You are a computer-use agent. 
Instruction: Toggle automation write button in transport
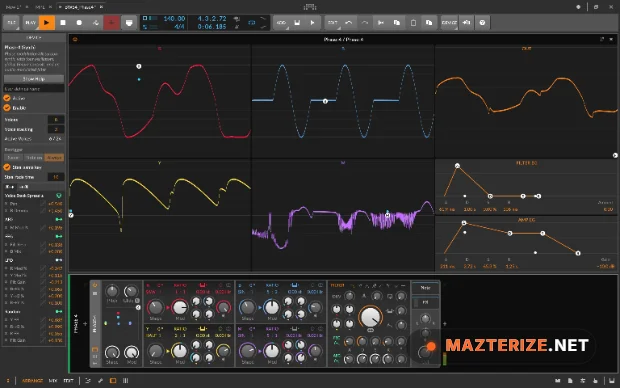click(95, 23)
